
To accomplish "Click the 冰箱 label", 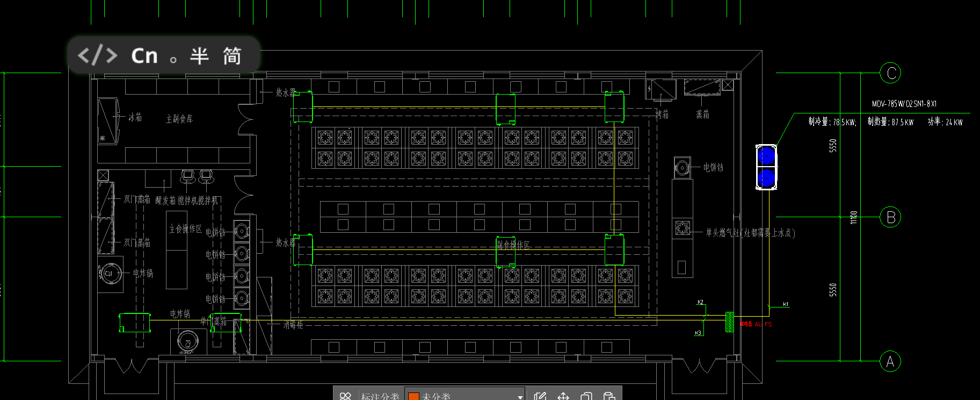I will coord(135,117).
